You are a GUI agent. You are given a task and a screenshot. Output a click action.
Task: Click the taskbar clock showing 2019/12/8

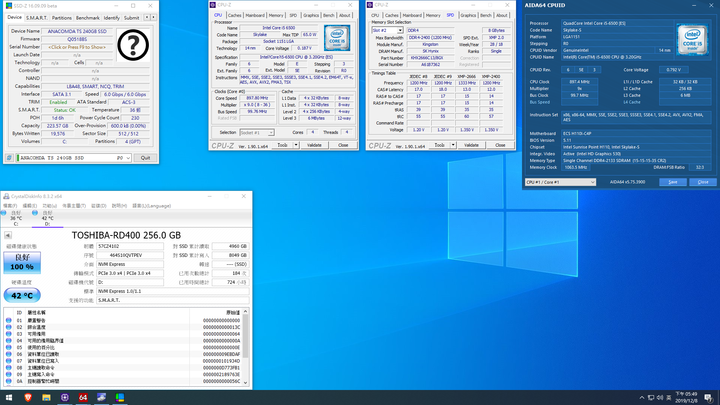(686, 398)
